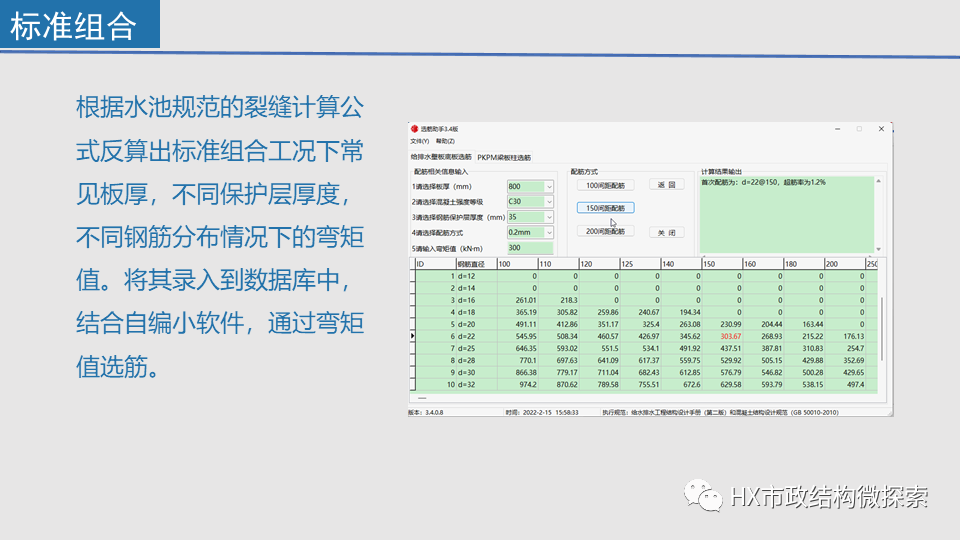The image size is (960, 540).
Task: Click the 200 column header
Action: [846, 264]
